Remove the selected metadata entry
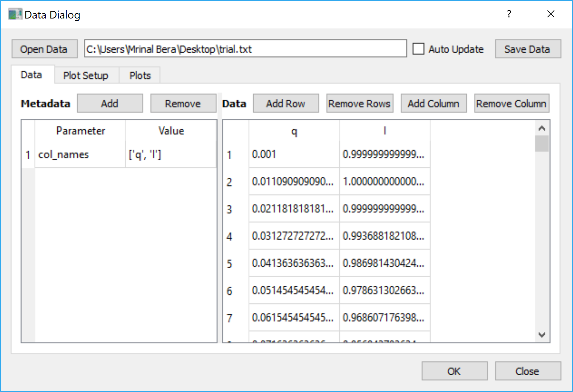This screenshot has height=392, width=573. (183, 103)
